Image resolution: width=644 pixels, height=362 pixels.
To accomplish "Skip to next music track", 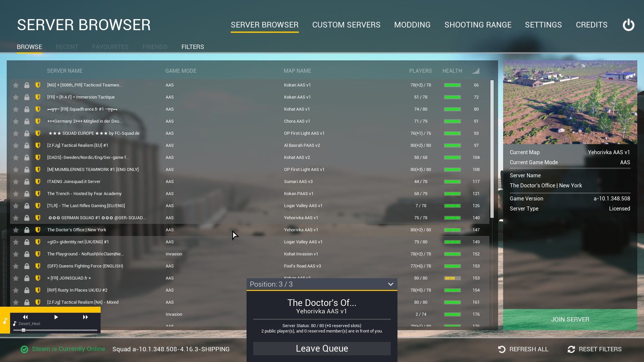I will point(85,317).
